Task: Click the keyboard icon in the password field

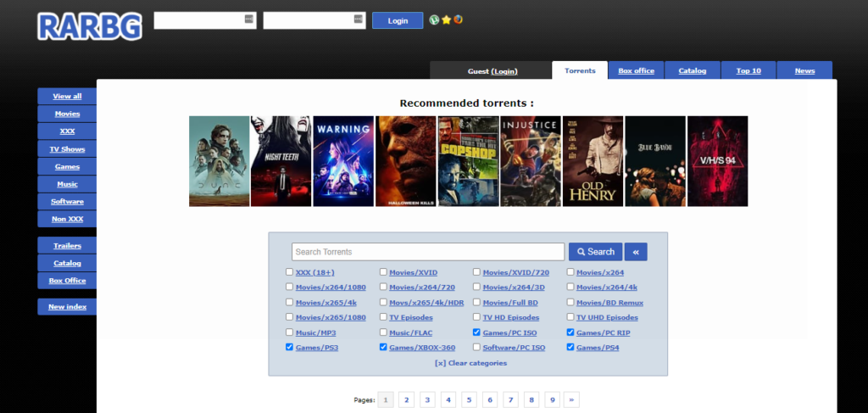Action: coord(358,20)
